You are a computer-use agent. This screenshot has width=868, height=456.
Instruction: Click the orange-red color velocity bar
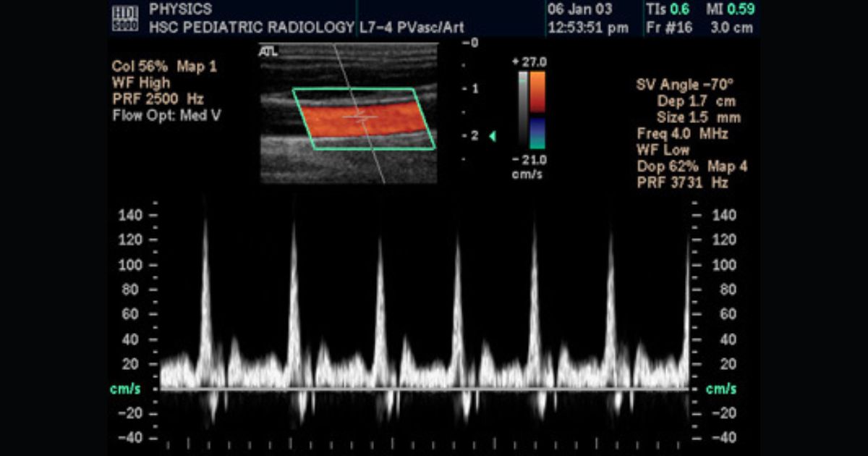click(537, 91)
